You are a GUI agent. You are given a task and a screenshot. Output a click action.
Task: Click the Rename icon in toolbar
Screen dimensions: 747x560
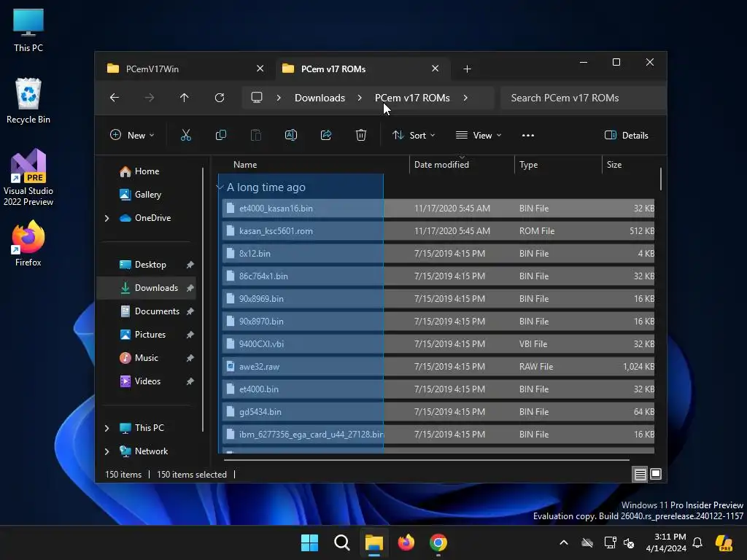(x=290, y=135)
